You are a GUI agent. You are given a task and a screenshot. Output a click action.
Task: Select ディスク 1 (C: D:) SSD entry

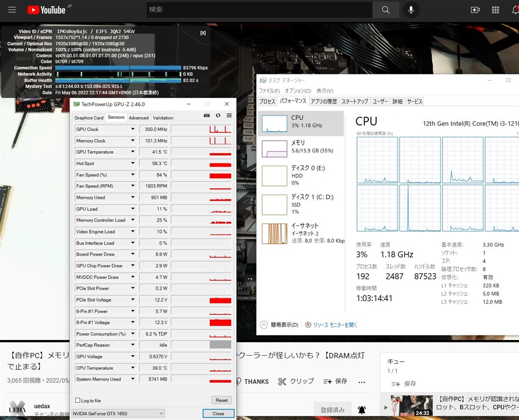301,204
